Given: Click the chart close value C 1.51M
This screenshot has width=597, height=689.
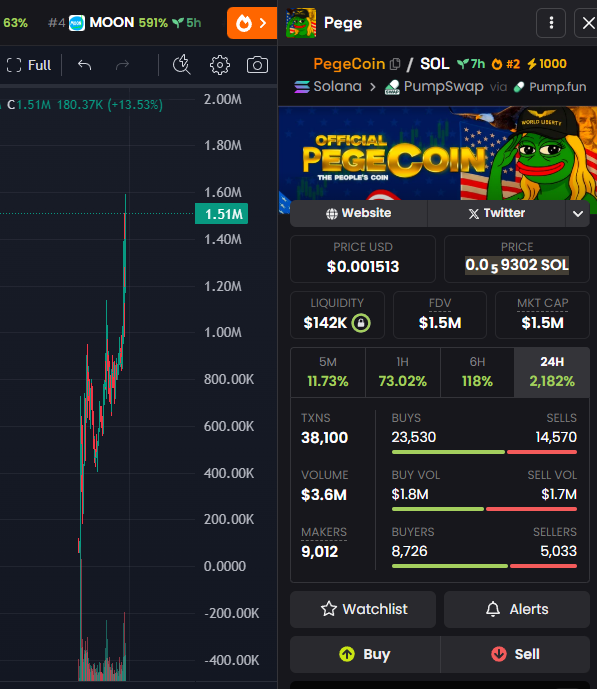Looking at the screenshot, I should point(29,105).
